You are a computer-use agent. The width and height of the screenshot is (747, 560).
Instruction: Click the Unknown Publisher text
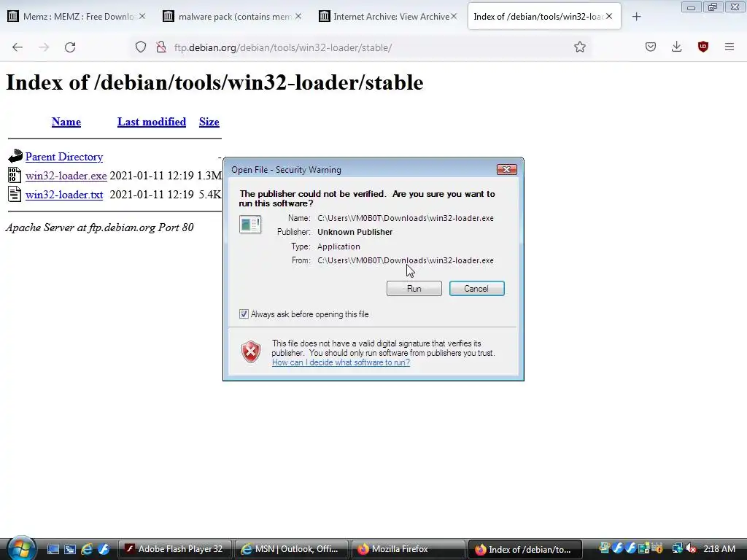pos(355,232)
